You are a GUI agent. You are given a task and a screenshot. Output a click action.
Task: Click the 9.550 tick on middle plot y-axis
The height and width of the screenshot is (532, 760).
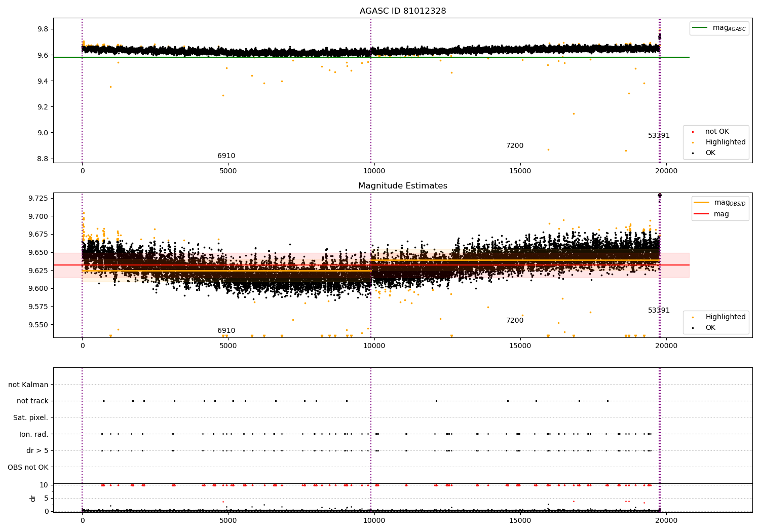[39, 325]
